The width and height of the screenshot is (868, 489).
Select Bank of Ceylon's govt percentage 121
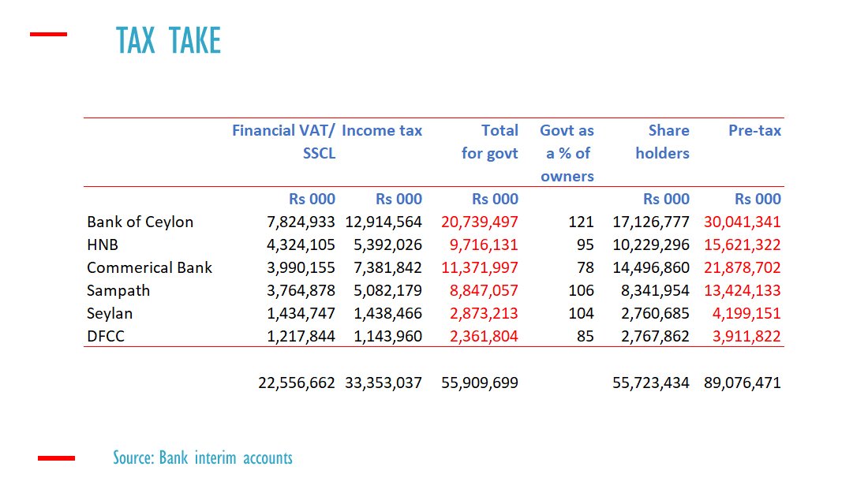click(x=581, y=222)
